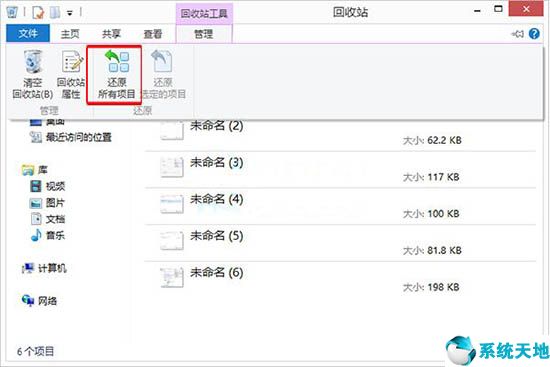This screenshot has height=367, width=550.
Task: Maximize the 回收站 window
Action: pyautogui.click(x=498, y=9)
